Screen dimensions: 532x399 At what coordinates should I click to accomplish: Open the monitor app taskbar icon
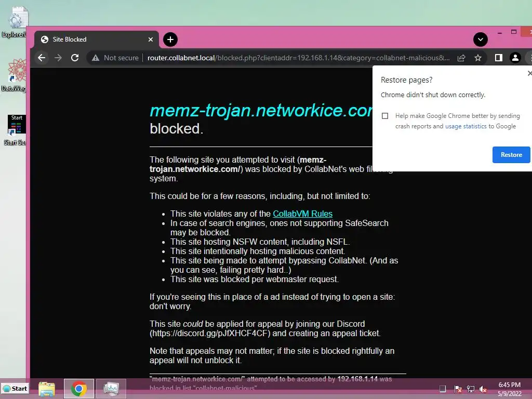coord(111,389)
